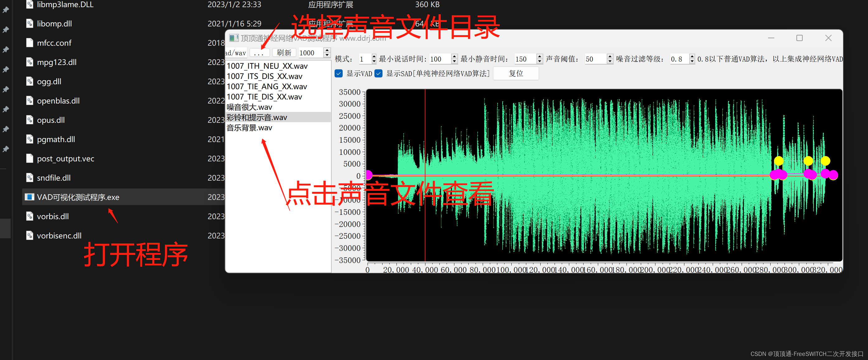
Task: Click the 1000 input field beside 刷新
Action: pos(311,53)
